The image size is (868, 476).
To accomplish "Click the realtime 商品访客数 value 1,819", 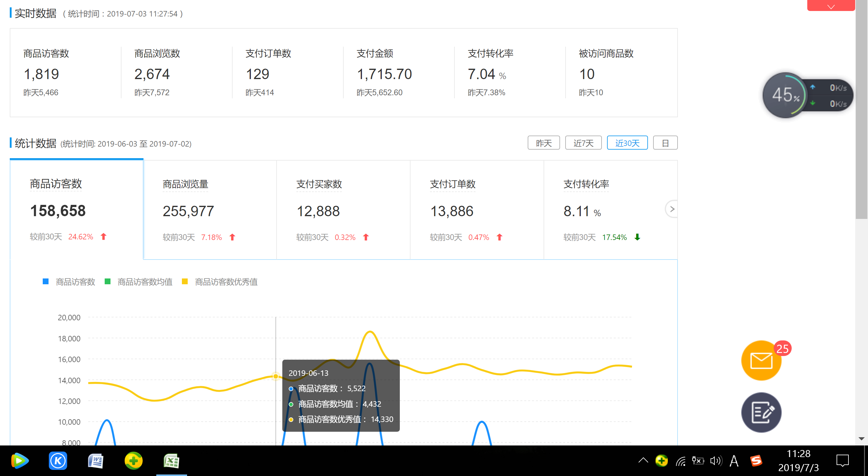I will 41,74.
